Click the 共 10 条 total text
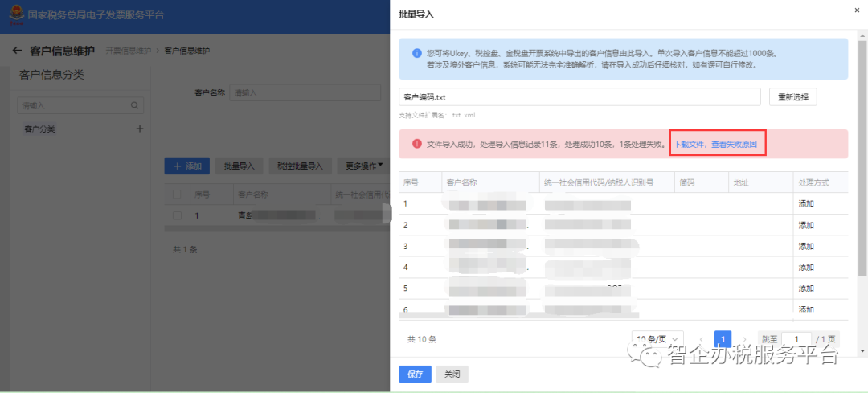 tap(423, 339)
